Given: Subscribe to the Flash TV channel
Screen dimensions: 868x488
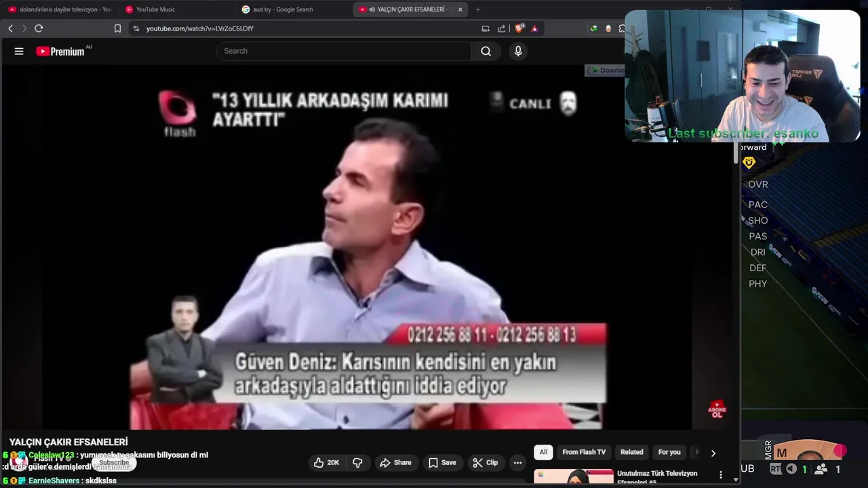Looking at the screenshot, I should [x=114, y=462].
